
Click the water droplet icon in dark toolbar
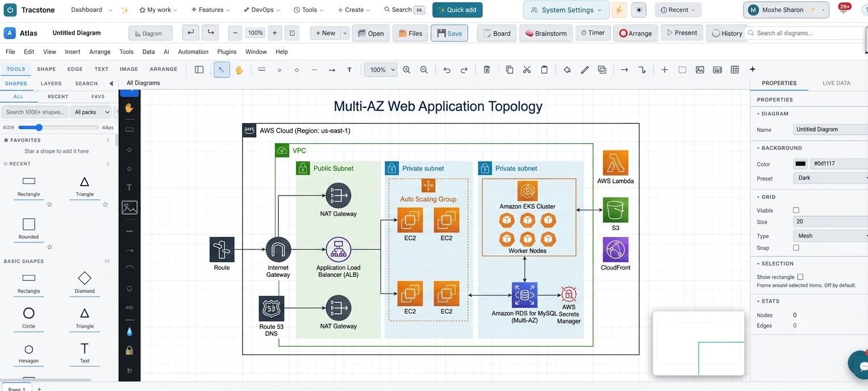[130, 331]
